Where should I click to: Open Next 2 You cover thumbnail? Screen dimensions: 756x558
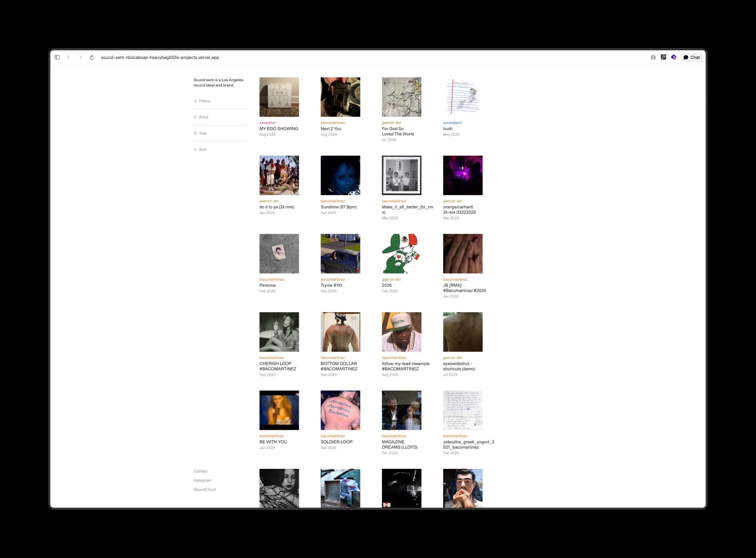pyautogui.click(x=340, y=97)
